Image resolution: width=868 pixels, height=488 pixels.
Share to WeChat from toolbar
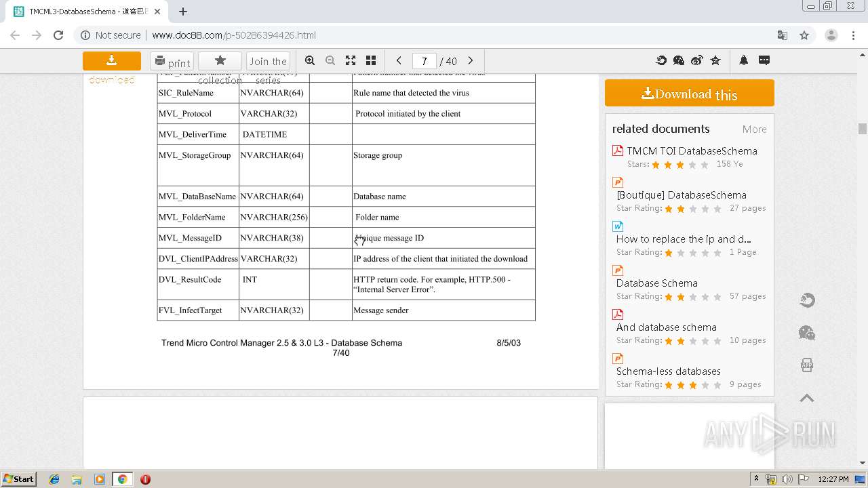click(679, 60)
